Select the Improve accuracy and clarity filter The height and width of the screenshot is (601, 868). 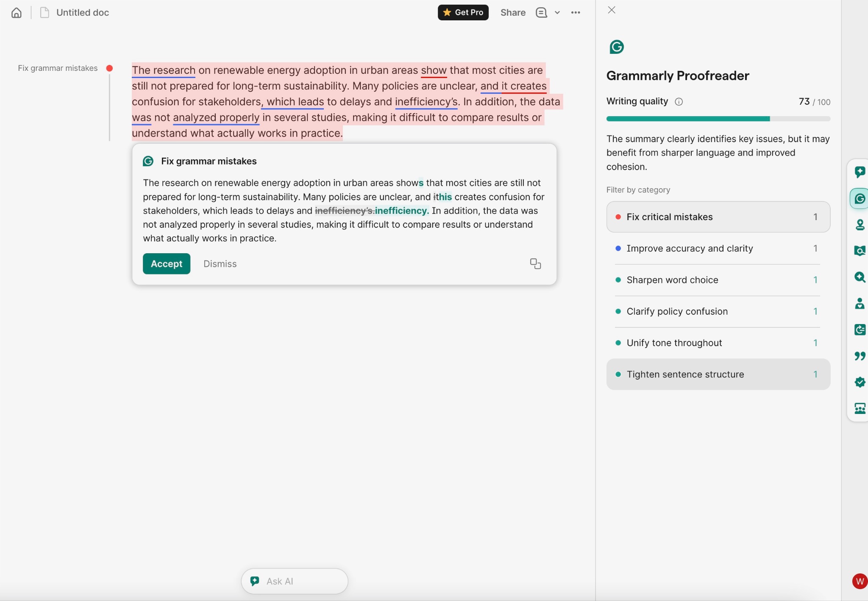tap(718, 249)
